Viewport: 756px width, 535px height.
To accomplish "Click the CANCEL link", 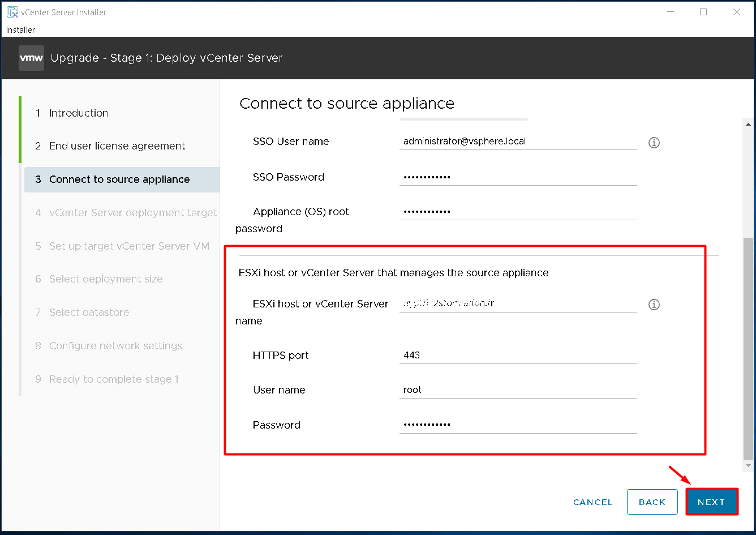I will click(x=592, y=502).
